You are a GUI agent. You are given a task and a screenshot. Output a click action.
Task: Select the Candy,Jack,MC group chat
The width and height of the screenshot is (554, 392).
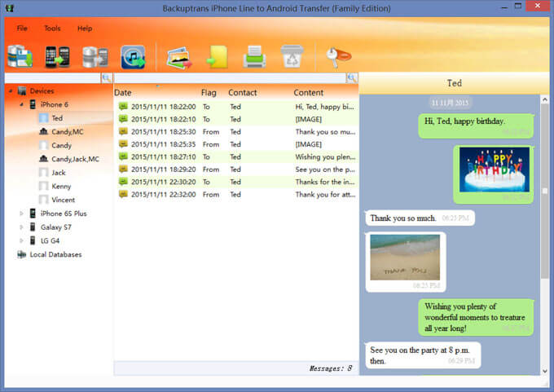[75, 159]
